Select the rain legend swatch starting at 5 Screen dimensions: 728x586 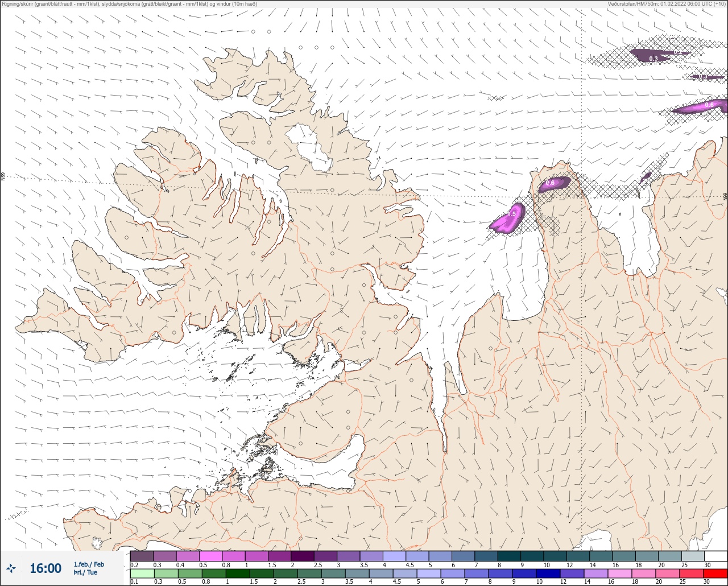pyautogui.click(x=428, y=573)
